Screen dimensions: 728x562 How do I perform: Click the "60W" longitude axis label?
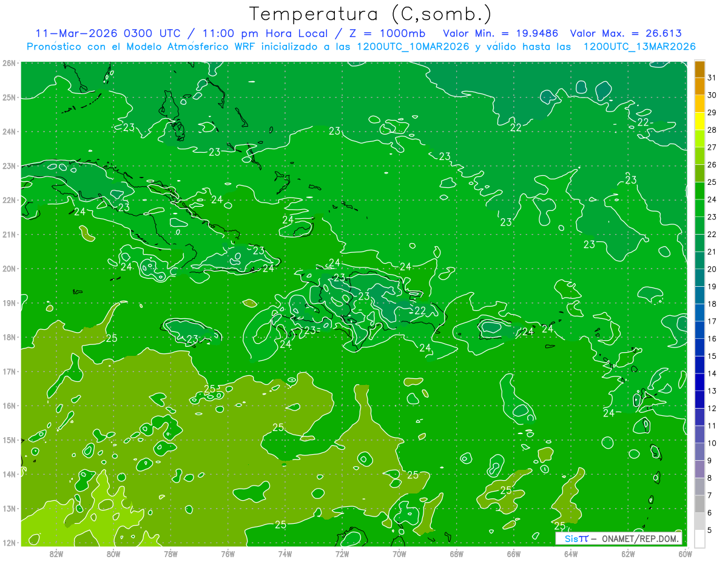click(685, 554)
